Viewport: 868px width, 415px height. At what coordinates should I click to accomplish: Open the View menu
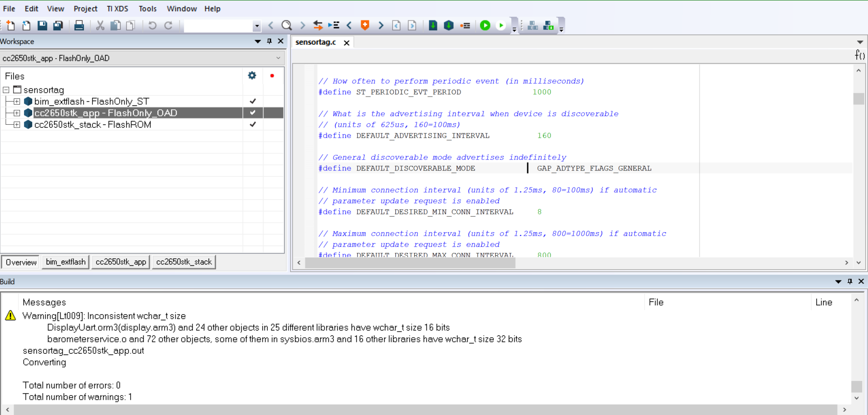56,9
